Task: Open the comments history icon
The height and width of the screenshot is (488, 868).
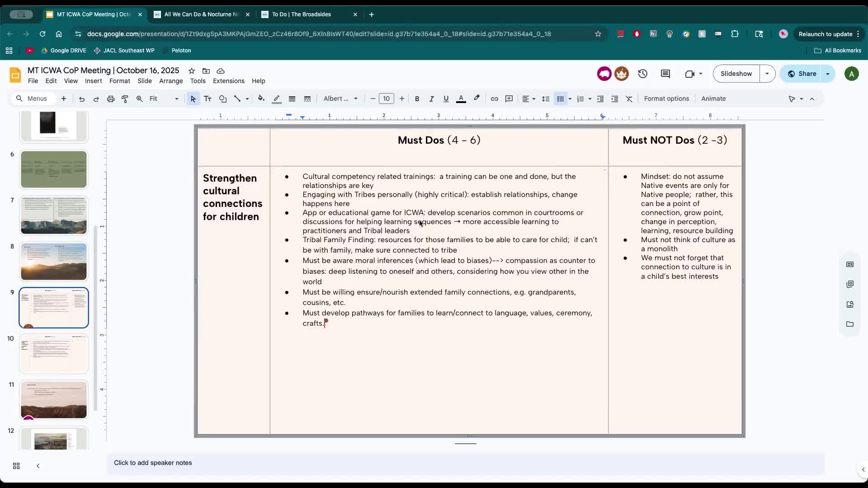Action: pos(665,74)
